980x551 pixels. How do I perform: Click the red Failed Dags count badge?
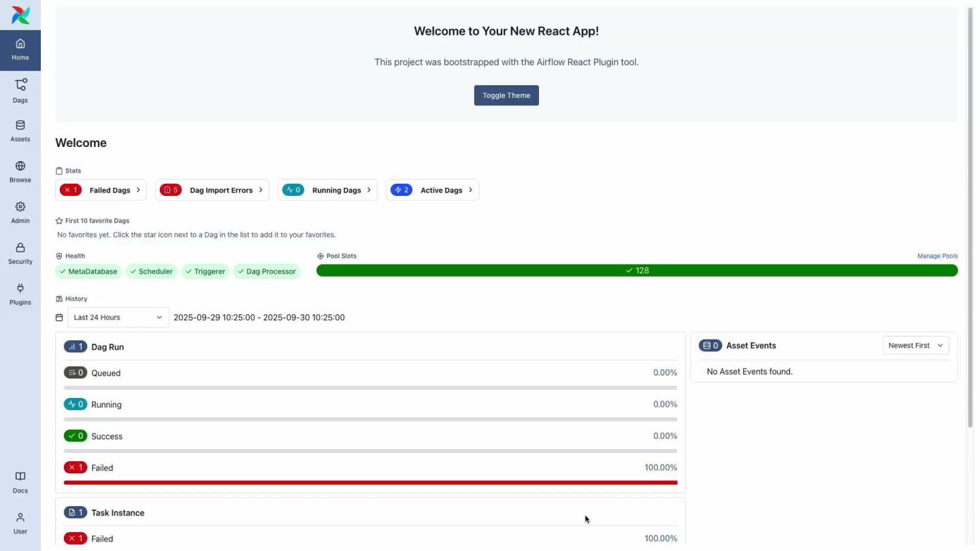pos(71,190)
